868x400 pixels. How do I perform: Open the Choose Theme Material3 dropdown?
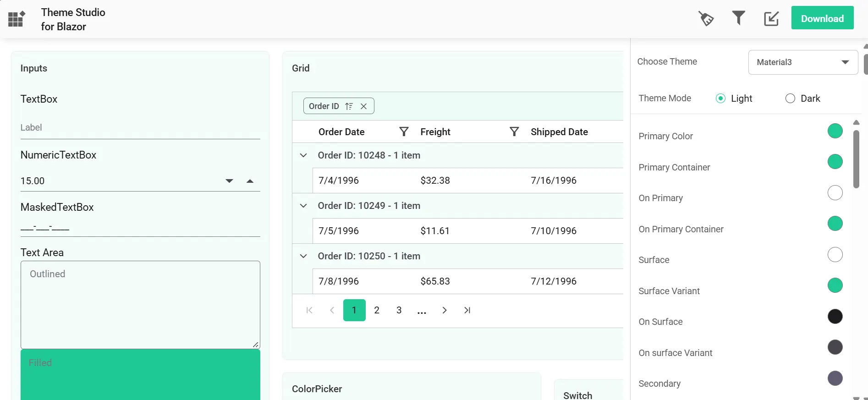pos(803,62)
